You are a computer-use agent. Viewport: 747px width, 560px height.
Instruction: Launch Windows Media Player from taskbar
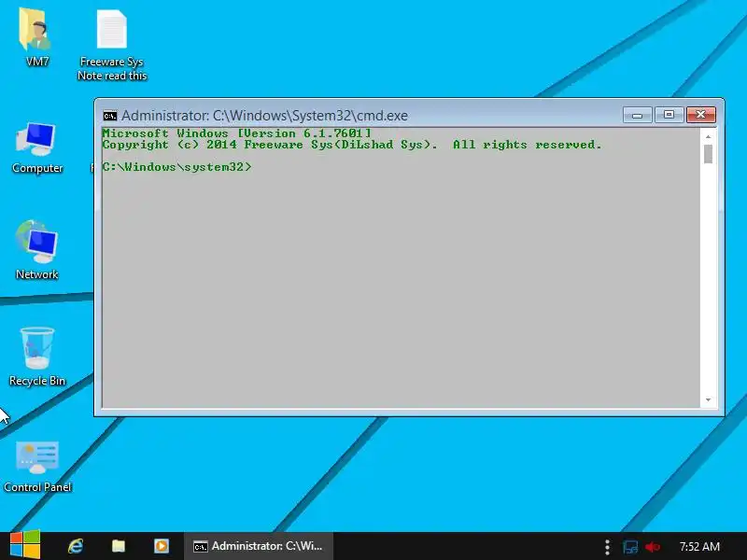(x=161, y=546)
